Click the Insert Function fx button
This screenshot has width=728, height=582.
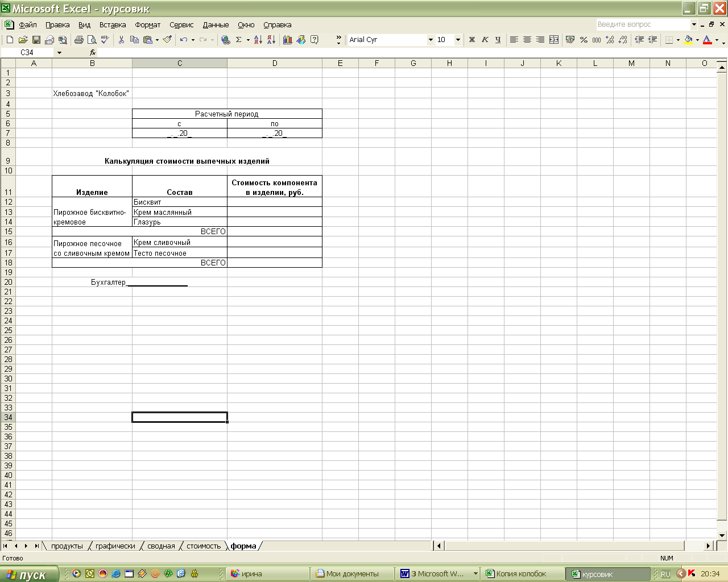tap(93, 52)
